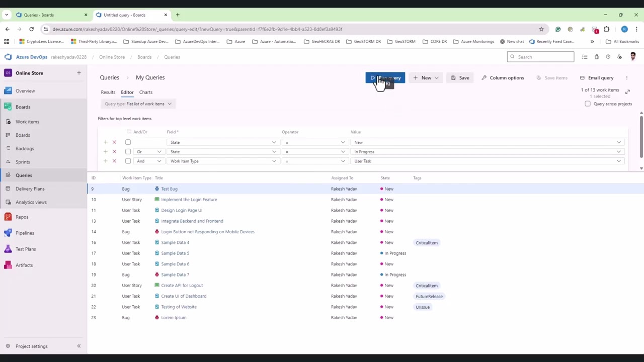Open the value dropdown showing 'In Progress'
The width and height of the screenshot is (644, 362).
(488, 152)
